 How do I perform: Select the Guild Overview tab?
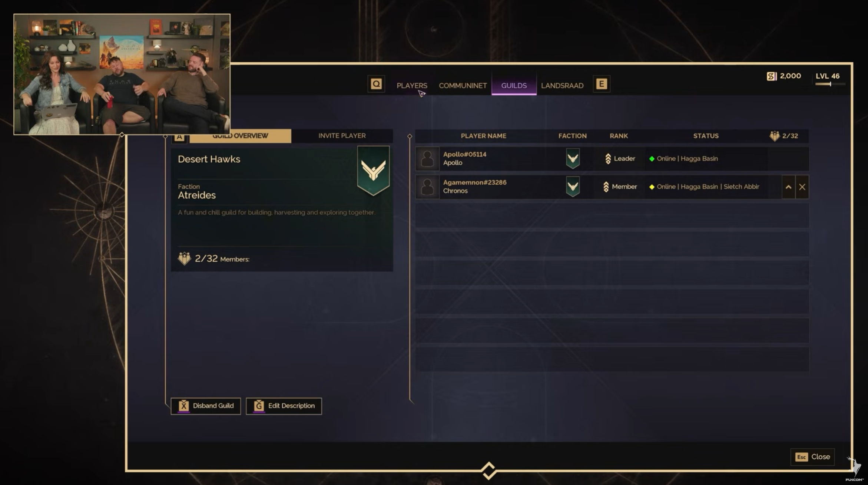[240, 136]
